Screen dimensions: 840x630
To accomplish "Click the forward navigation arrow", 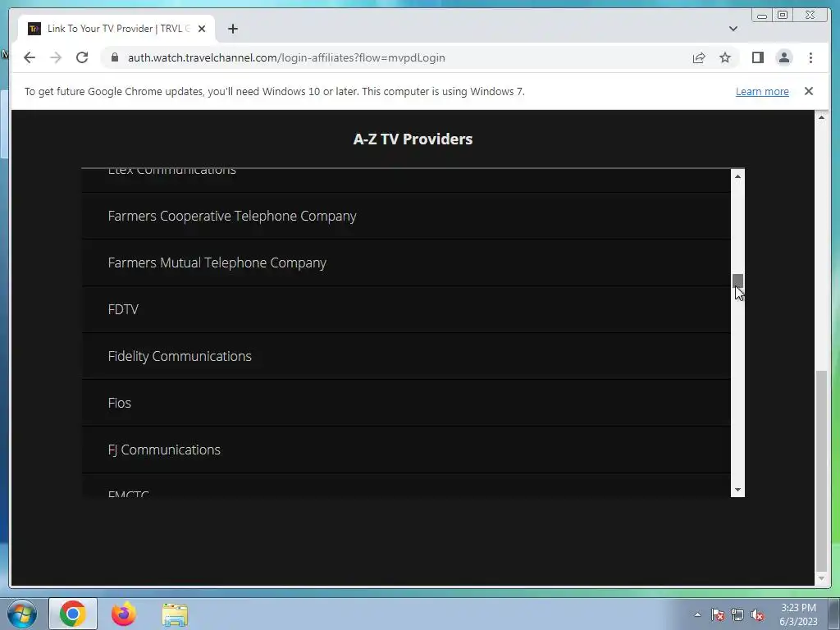I will (56, 57).
